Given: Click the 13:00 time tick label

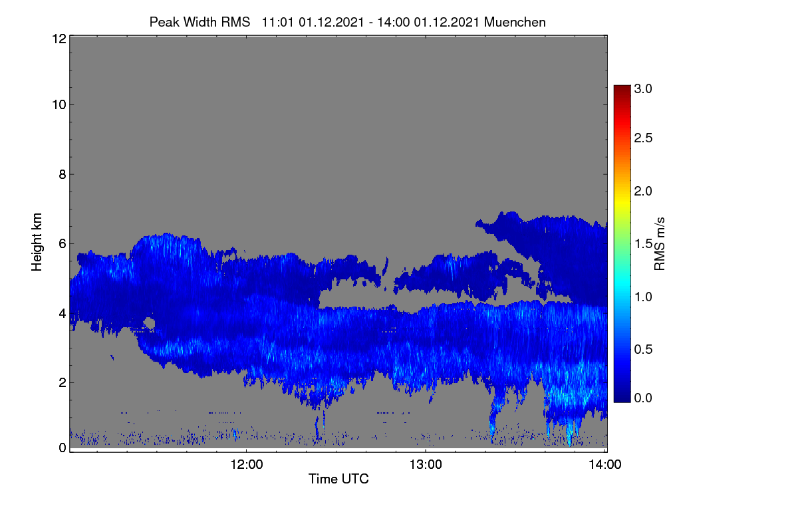Looking at the screenshot, I should click(426, 465).
